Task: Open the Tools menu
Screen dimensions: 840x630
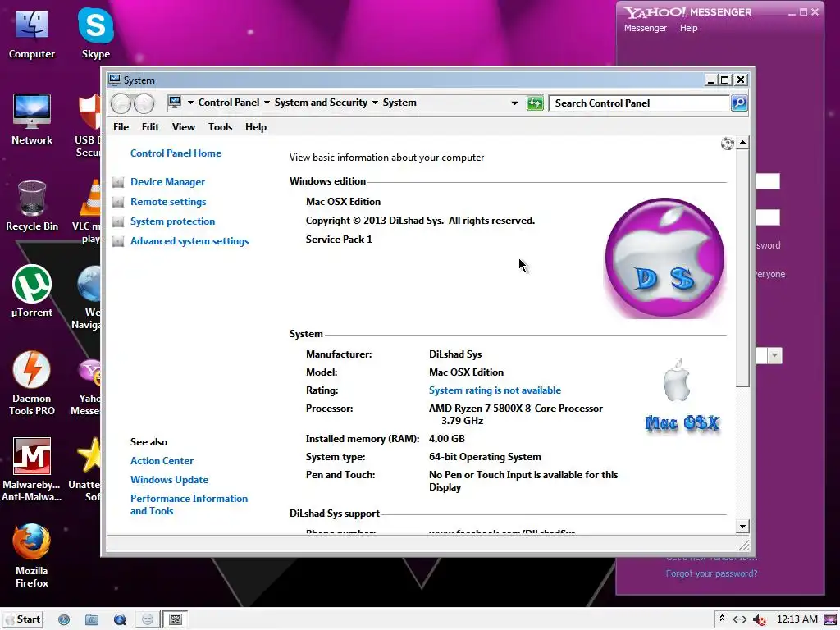Action: (x=220, y=127)
